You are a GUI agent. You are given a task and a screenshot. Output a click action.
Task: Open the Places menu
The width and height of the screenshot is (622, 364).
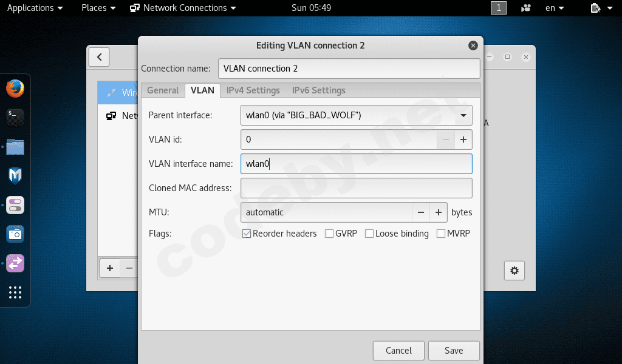click(x=98, y=8)
